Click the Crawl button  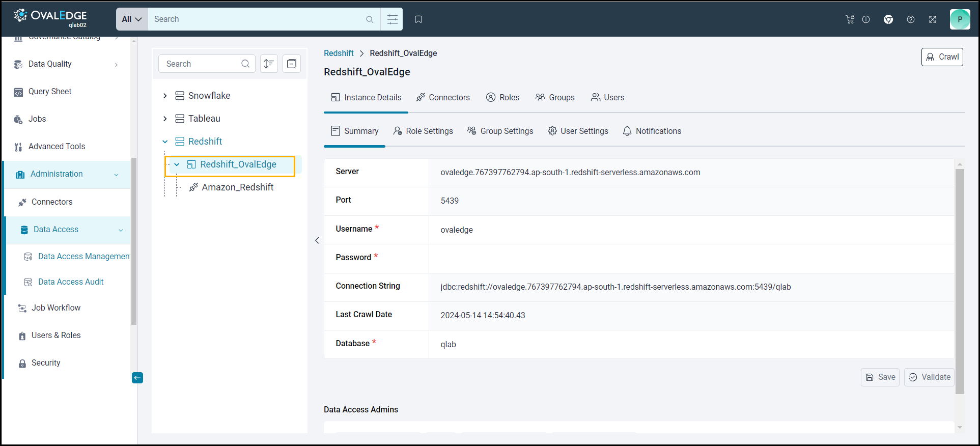(942, 57)
